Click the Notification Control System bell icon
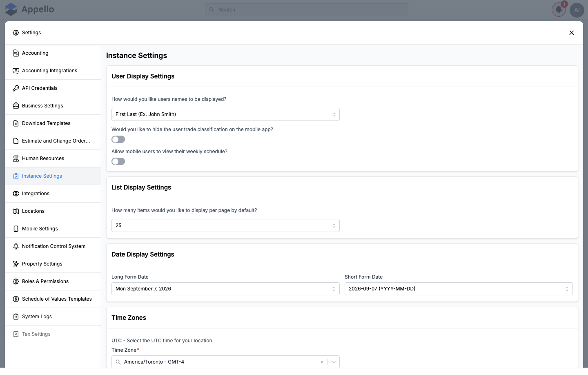This screenshot has height=375, width=588. (x=16, y=246)
